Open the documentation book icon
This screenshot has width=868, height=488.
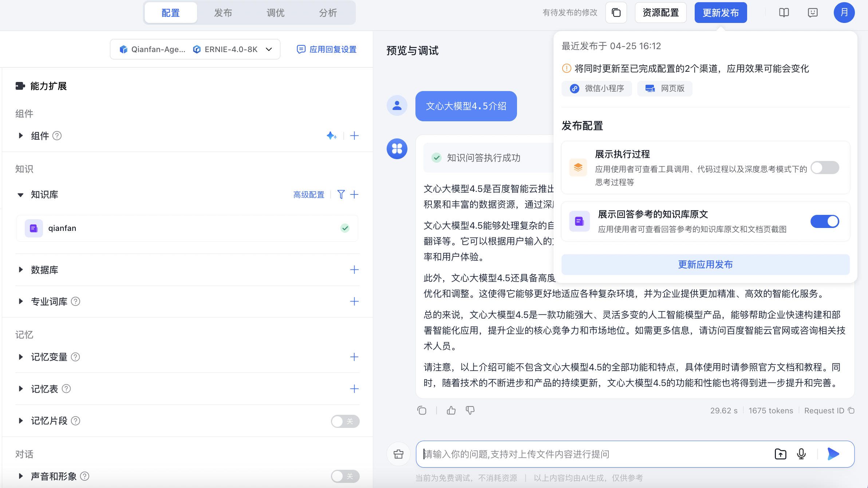pos(784,13)
